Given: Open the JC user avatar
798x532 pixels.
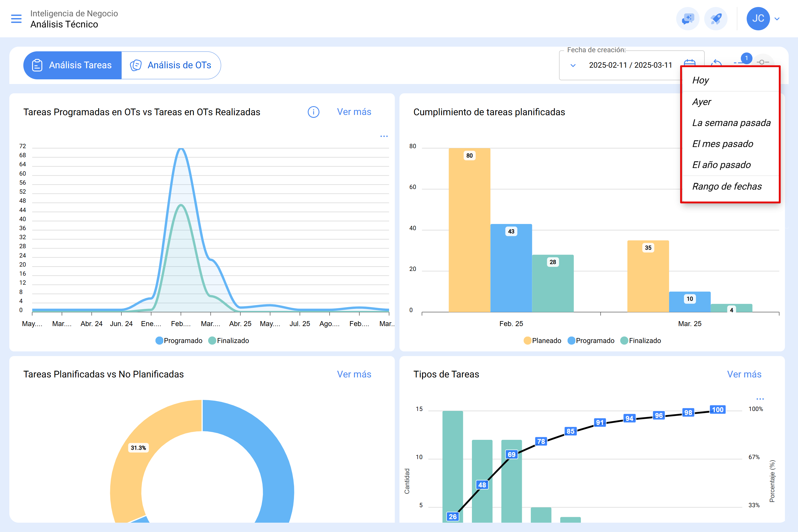Looking at the screenshot, I should [758, 19].
